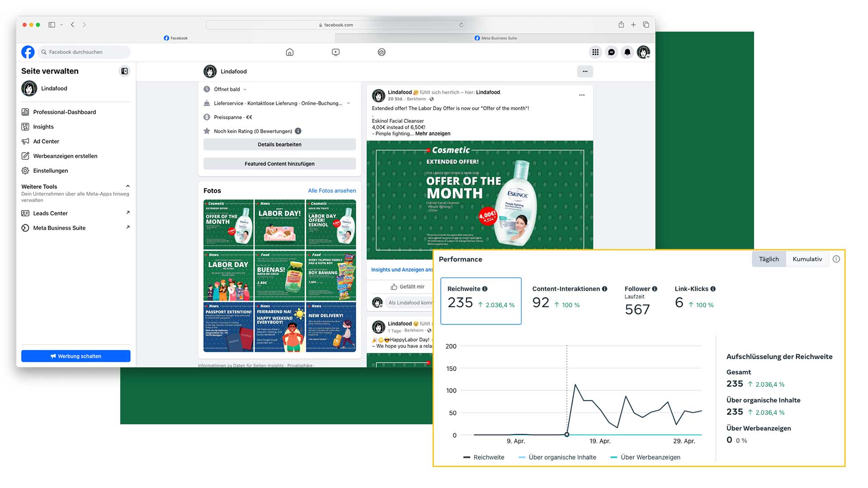Screen dimensions: 868x488
Task: Click Safari address bar facebook.com
Action: pyautogui.click(x=335, y=25)
